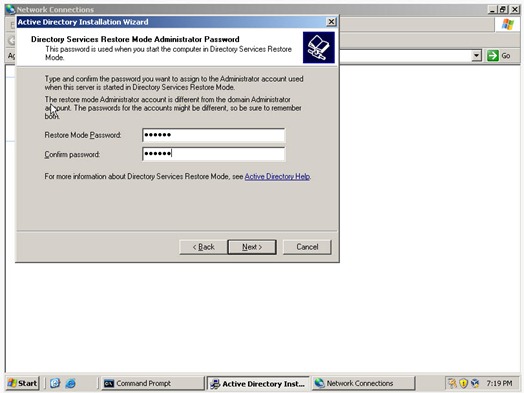Switch to Command Prompt taskbar button

(x=152, y=383)
